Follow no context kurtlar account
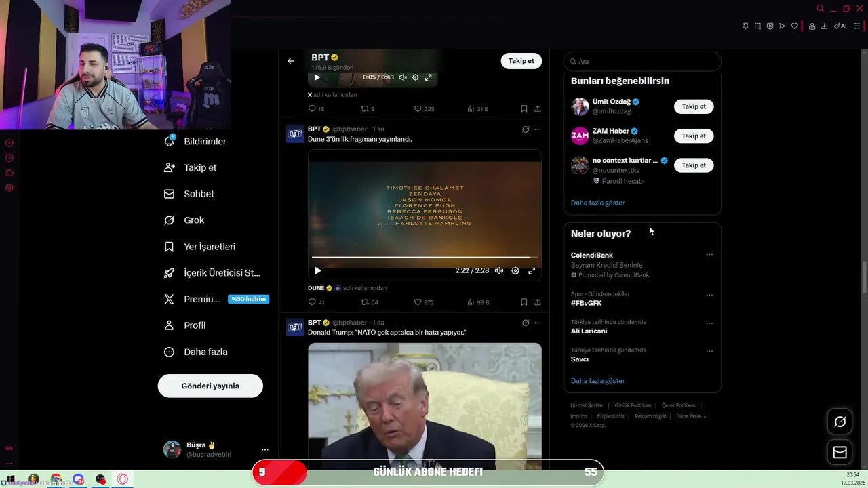The height and width of the screenshot is (488, 868). coord(694,165)
